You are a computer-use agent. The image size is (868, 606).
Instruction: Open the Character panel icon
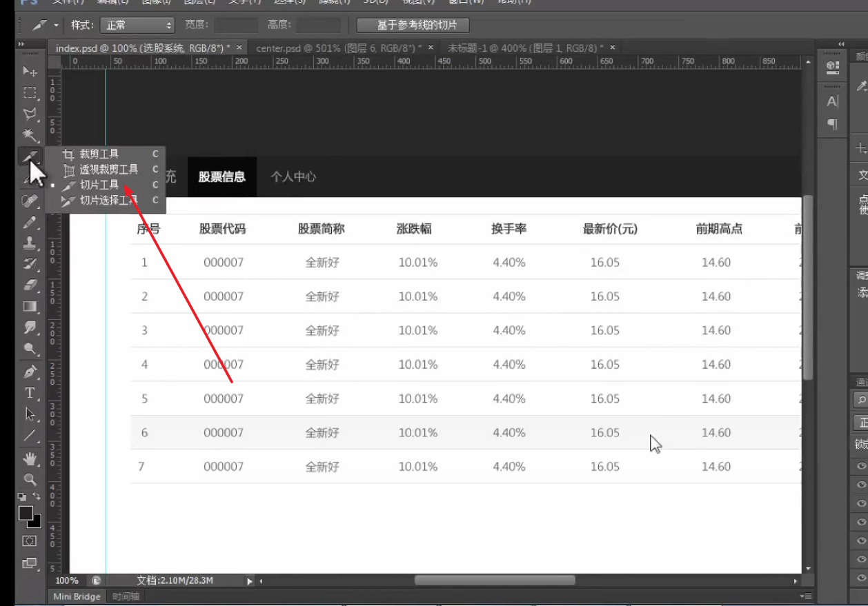point(832,102)
